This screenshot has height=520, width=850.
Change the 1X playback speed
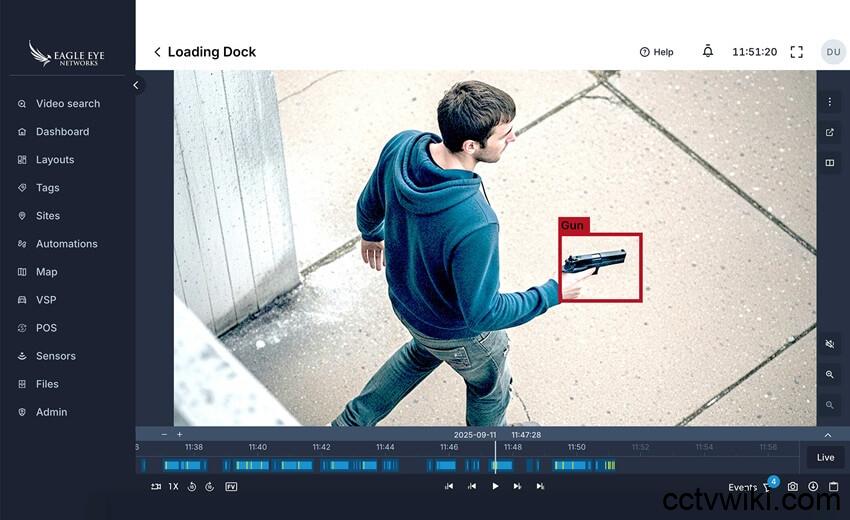[x=173, y=487]
